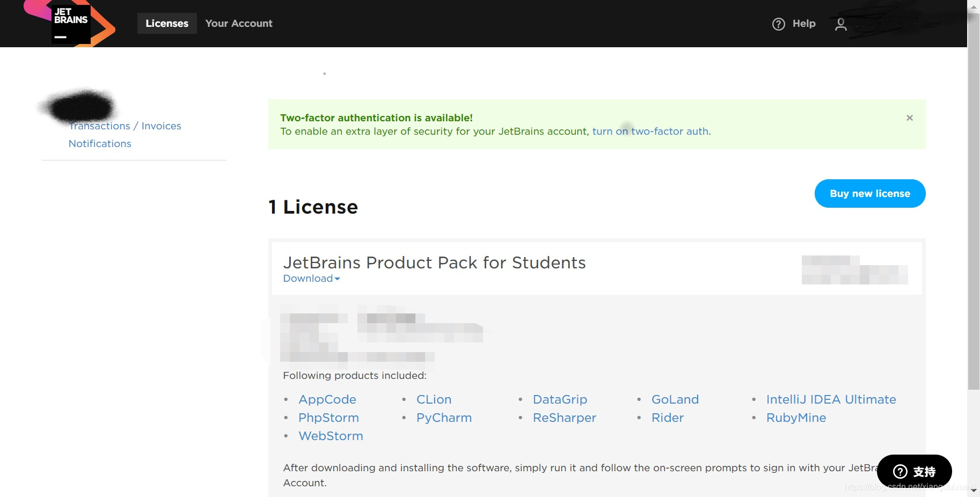Open IntelliJ IDEA Ultimate link
The width and height of the screenshot is (980, 497).
tap(831, 400)
